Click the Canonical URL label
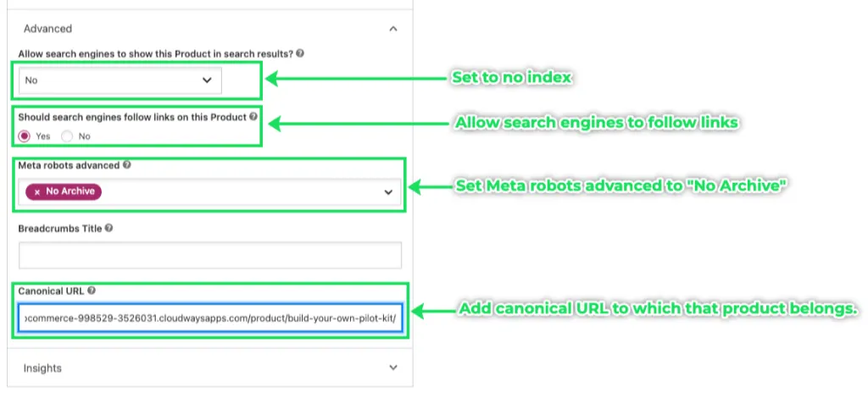Viewport: 868px width, 393px height. (52, 291)
